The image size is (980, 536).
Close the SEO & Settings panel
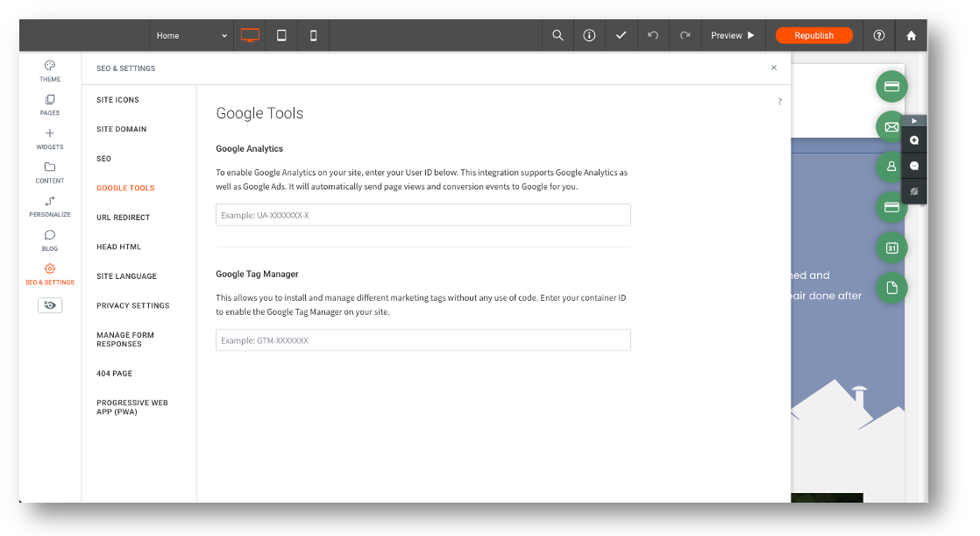point(774,68)
